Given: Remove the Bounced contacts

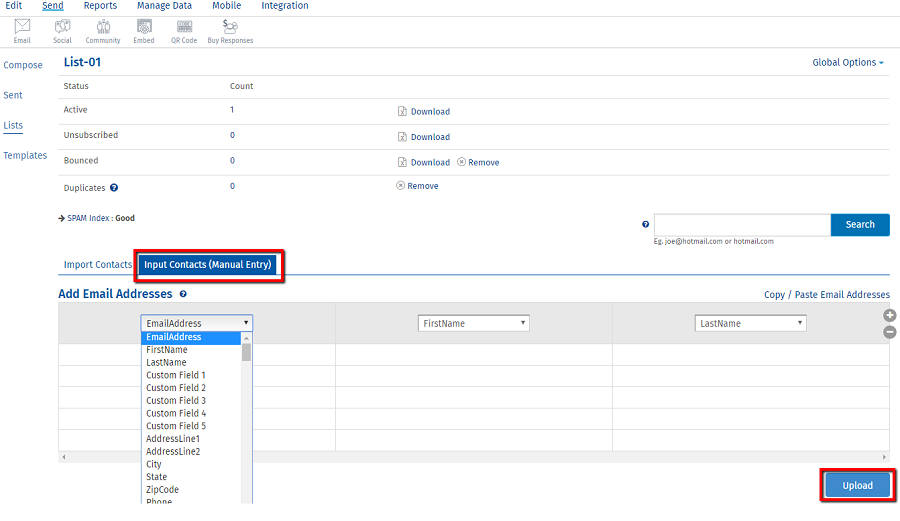Looking at the screenshot, I should (478, 162).
